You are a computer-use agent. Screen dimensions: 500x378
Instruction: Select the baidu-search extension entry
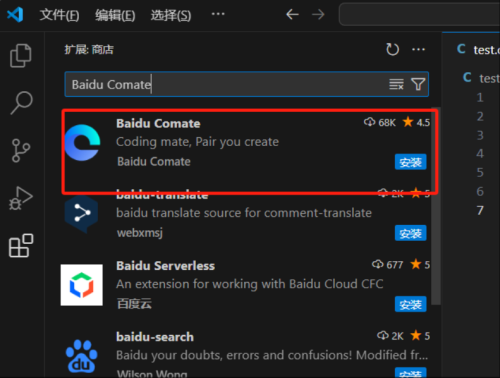pos(245,354)
